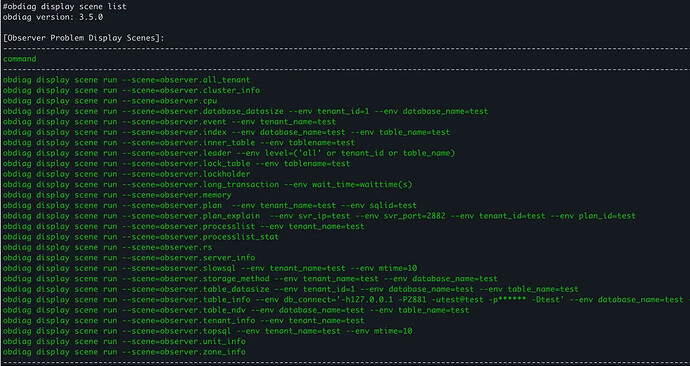The image size is (690, 366).
Task: Click the observer.processlist_stat command line
Action: coord(140,237)
